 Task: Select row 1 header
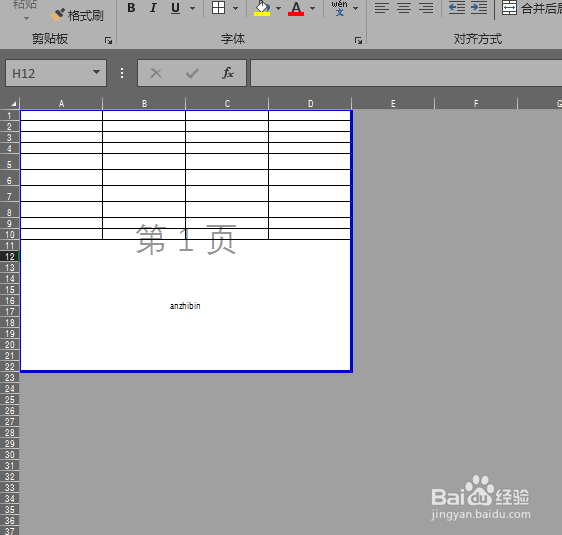[x=10, y=115]
